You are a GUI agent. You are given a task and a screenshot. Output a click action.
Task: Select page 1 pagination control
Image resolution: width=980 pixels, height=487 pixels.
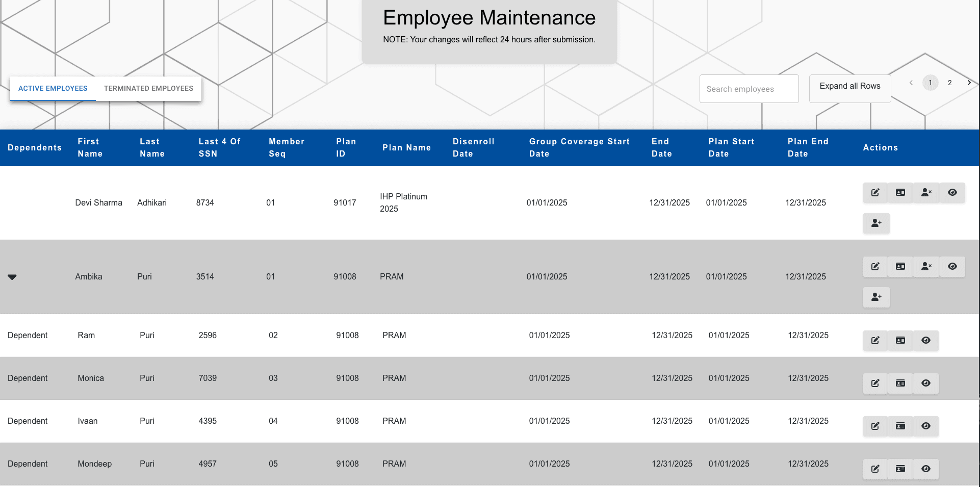[x=930, y=82]
